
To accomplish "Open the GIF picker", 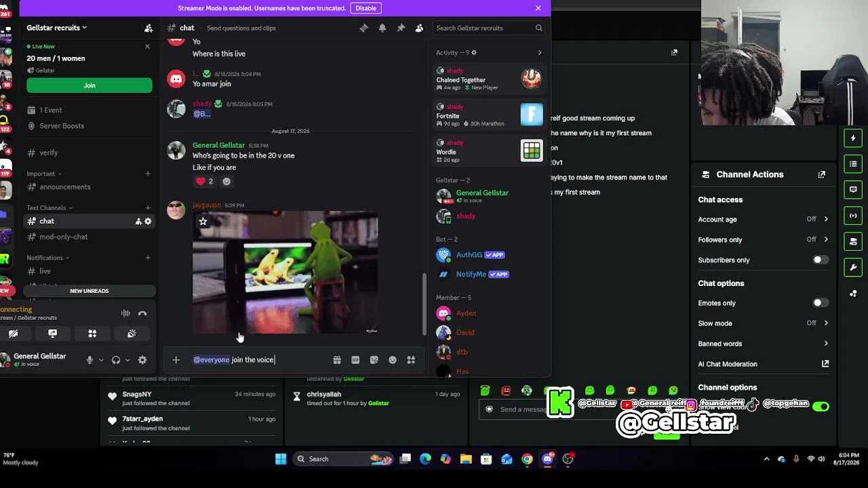I will [355, 360].
